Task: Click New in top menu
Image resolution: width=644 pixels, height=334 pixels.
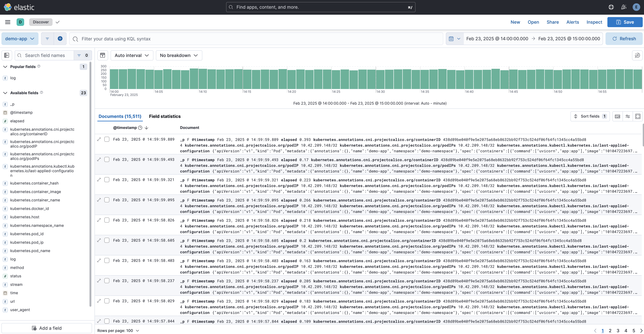Action: pyautogui.click(x=515, y=22)
